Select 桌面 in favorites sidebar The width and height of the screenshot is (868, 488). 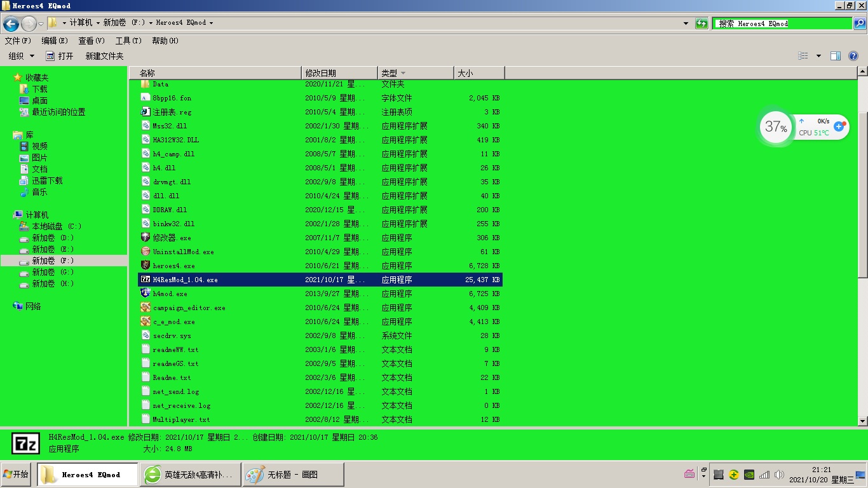click(39, 100)
